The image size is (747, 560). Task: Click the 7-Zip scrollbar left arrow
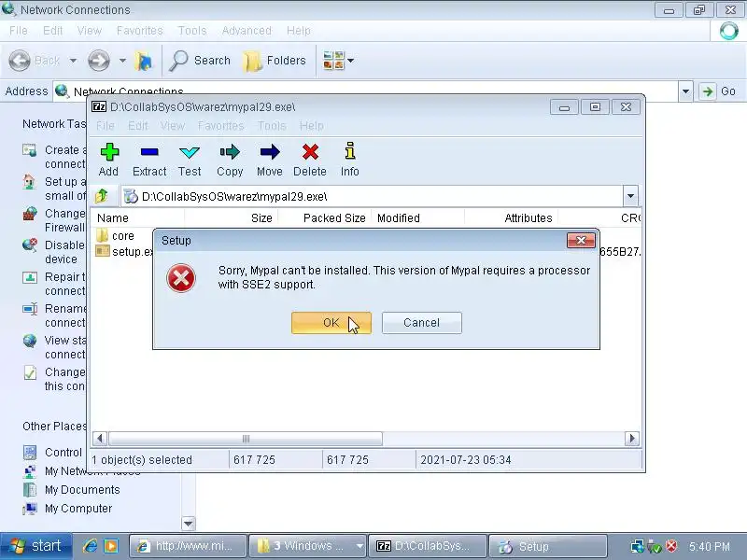coord(99,438)
